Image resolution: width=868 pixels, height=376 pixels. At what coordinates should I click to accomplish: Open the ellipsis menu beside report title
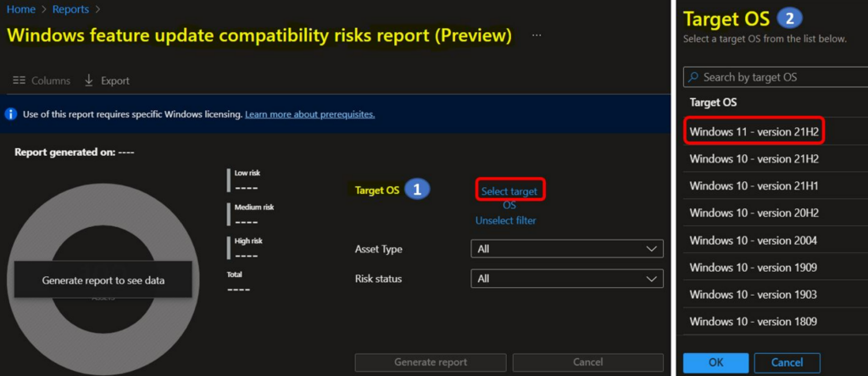click(x=537, y=36)
